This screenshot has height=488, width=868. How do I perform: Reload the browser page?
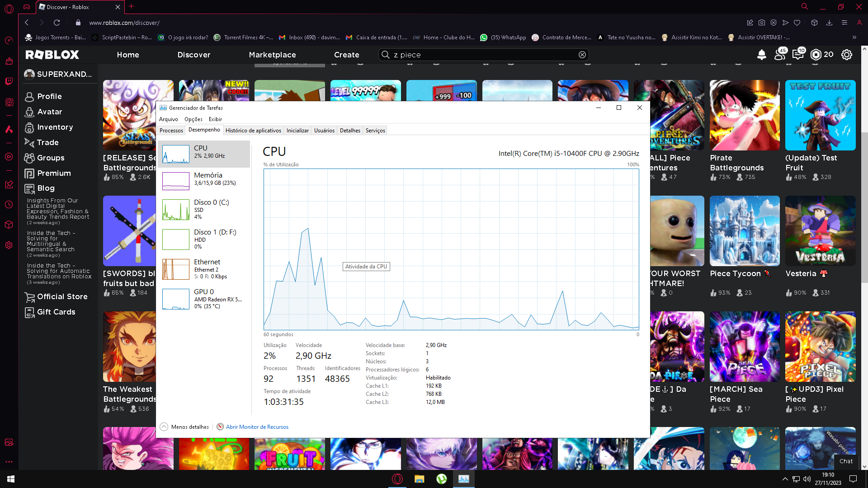tap(57, 23)
